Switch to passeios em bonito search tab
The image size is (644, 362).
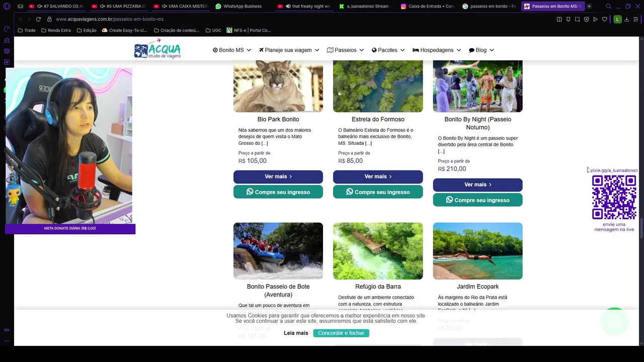(490, 6)
